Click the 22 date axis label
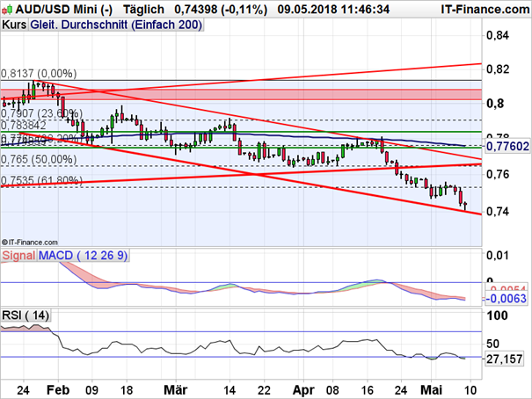Screen dimensions: 532x399 click(x=264, y=390)
